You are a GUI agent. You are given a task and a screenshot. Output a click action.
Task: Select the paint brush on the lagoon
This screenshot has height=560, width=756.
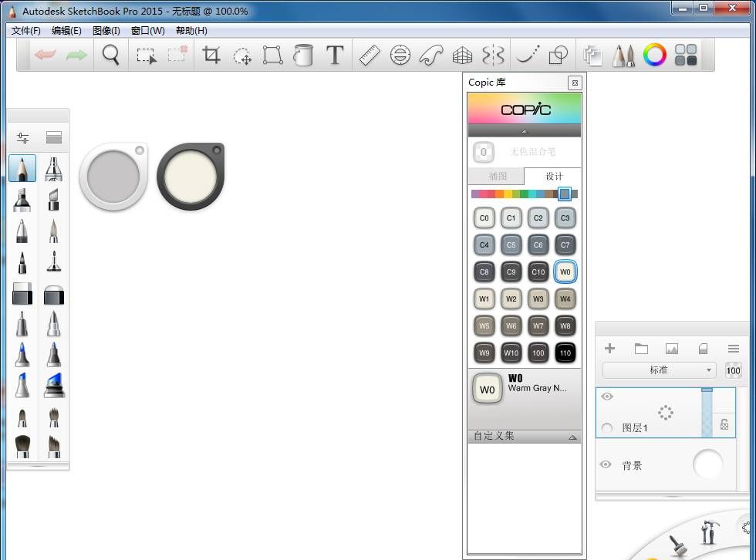click(x=678, y=547)
